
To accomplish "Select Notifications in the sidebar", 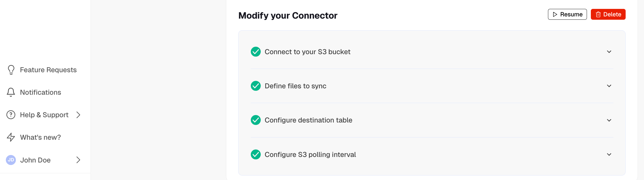I will pos(40,92).
